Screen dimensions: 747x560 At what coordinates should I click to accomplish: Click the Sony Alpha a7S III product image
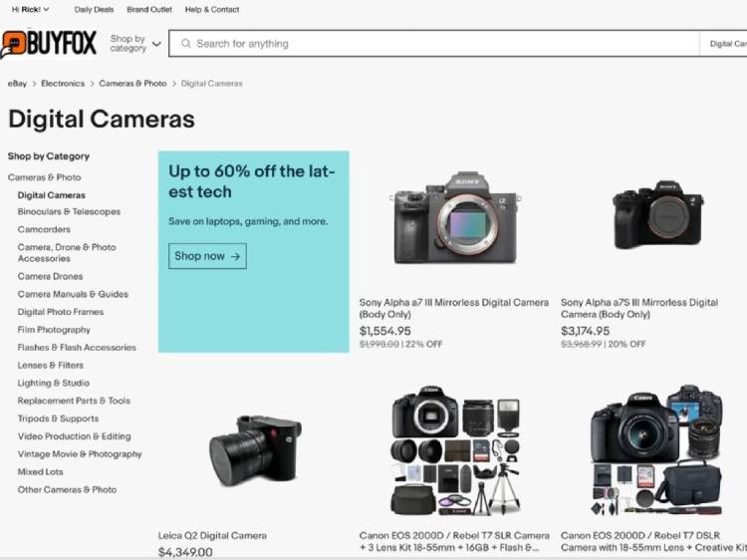[x=657, y=214]
